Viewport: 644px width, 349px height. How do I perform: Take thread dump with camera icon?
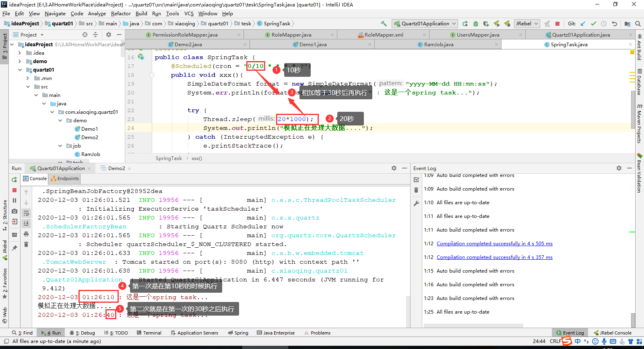tap(14, 211)
